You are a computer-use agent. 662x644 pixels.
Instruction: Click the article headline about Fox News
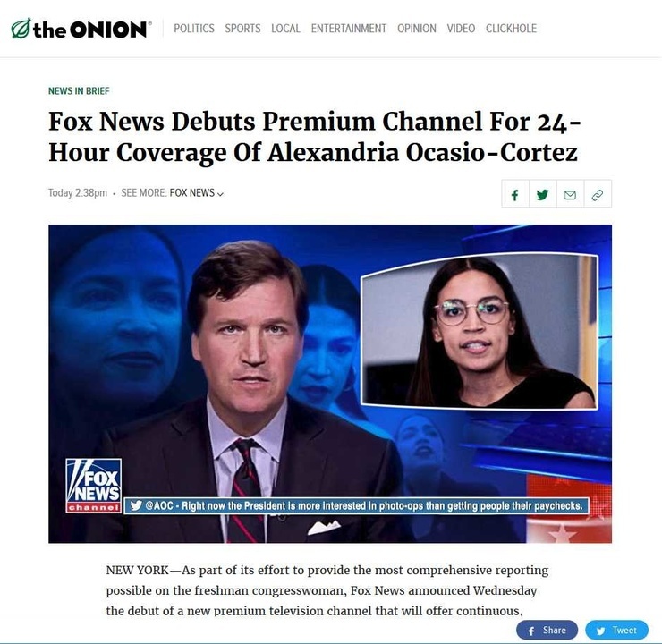(x=315, y=137)
